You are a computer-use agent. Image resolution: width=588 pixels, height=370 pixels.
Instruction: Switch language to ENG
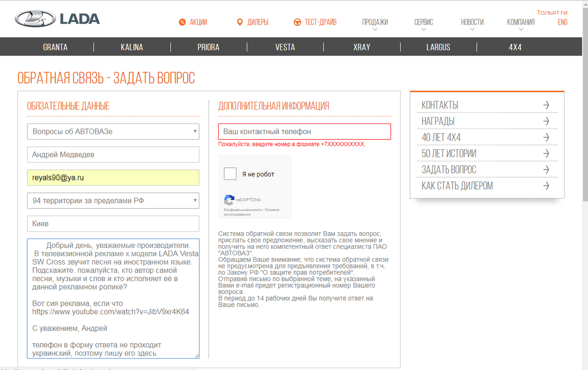point(563,22)
